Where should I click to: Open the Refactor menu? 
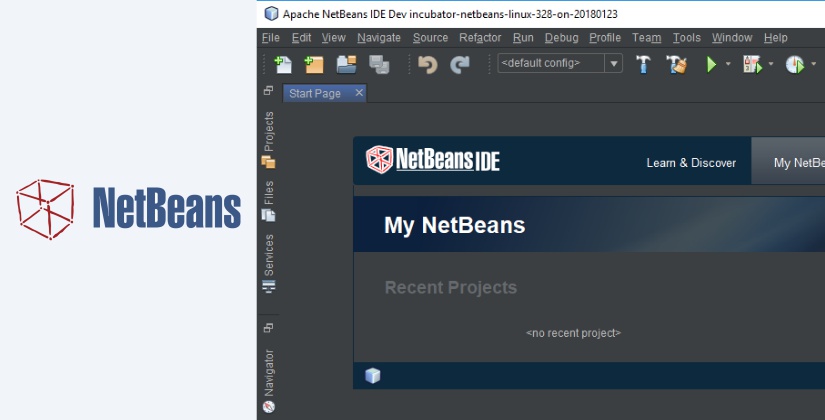click(480, 38)
